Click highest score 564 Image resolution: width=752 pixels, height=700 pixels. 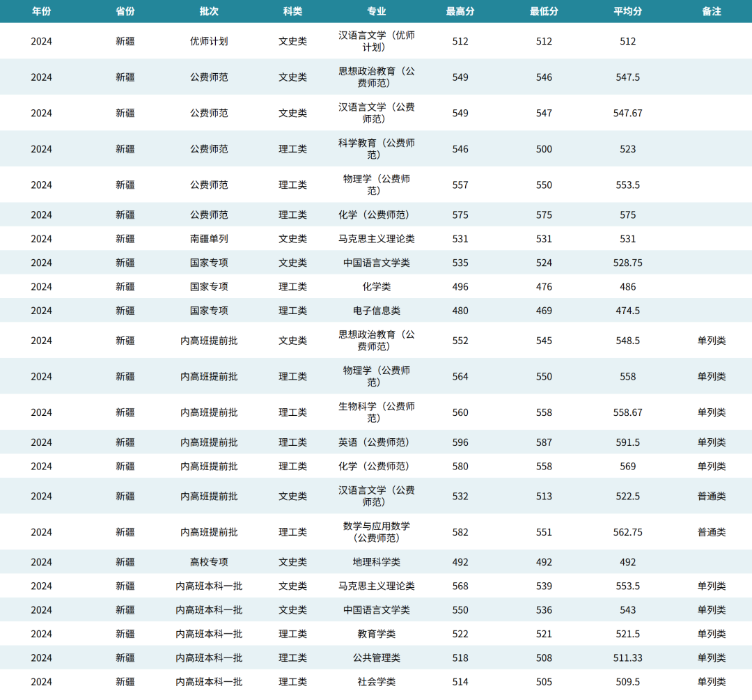[x=460, y=377]
